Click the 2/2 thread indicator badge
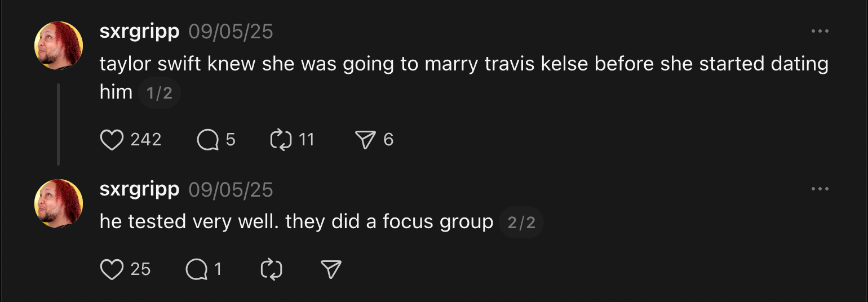Screen dimensions: 868x302 coord(521,223)
